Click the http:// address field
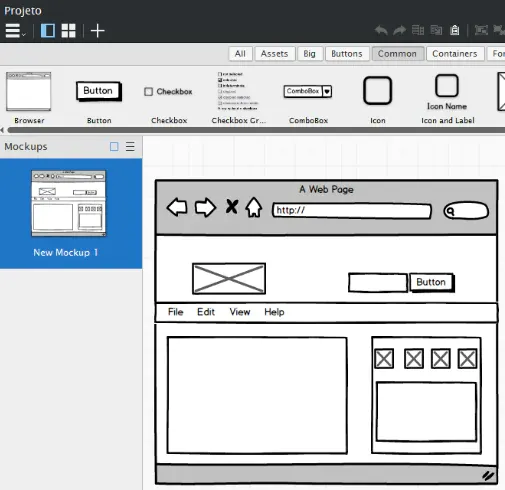The height and width of the screenshot is (490, 505). coord(352,211)
